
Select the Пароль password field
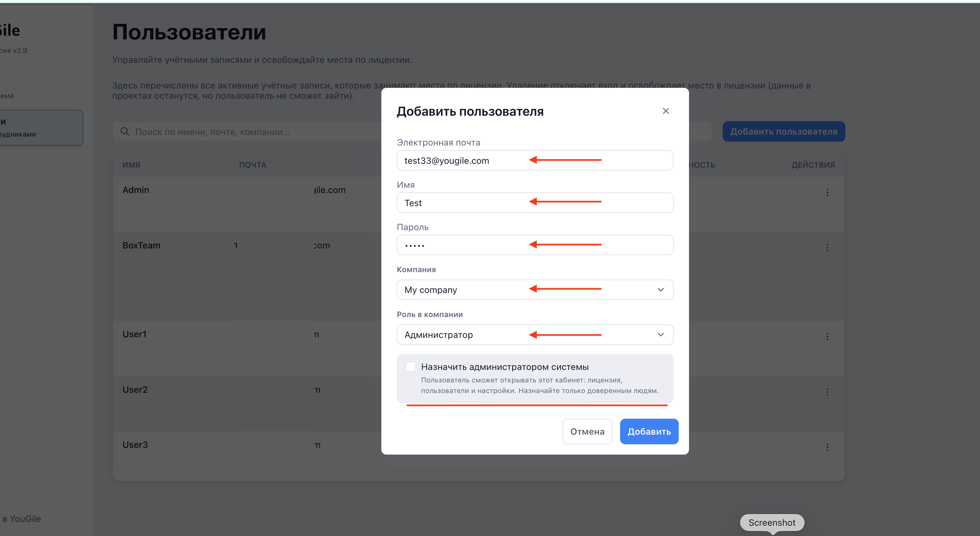[535, 245]
